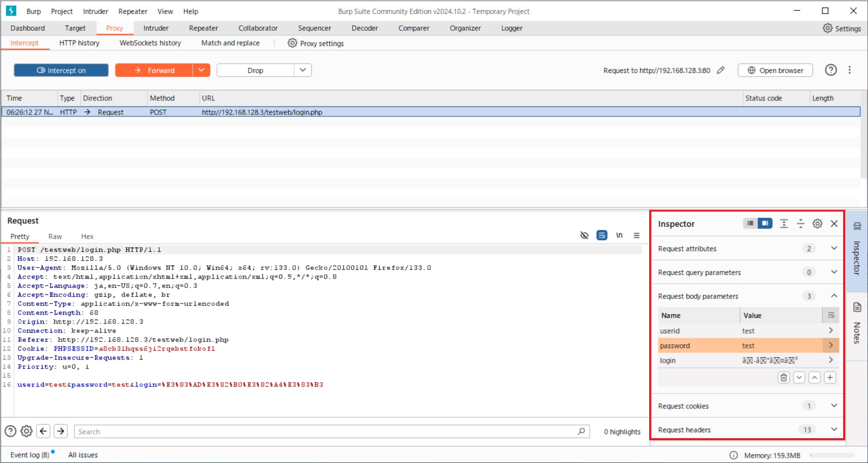Toggle show newline \n characters
This screenshot has height=463, width=868.
coord(619,235)
